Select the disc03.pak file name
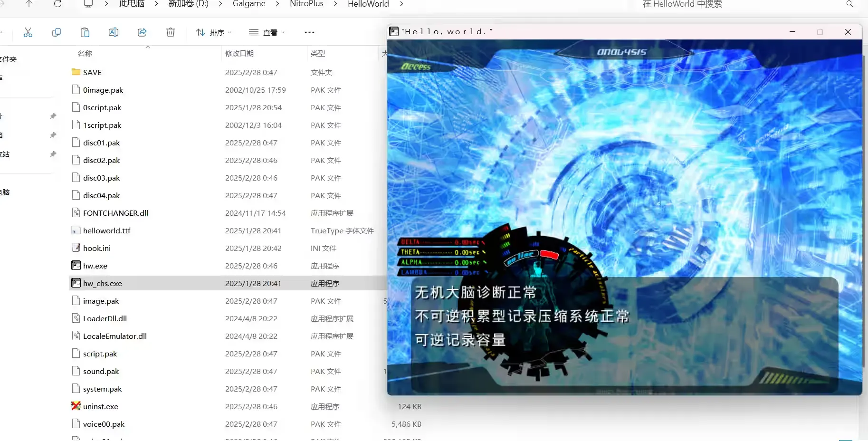Image resolution: width=868 pixels, height=441 pixels. (x=101, y=178)
